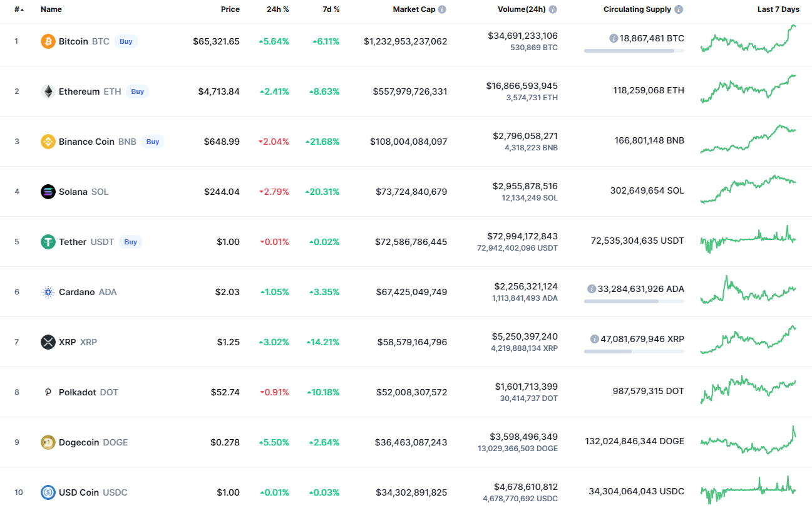Click Bitcoin market cap $1,232,953,237,062
The image size is (812, 510).
(406, 41)
